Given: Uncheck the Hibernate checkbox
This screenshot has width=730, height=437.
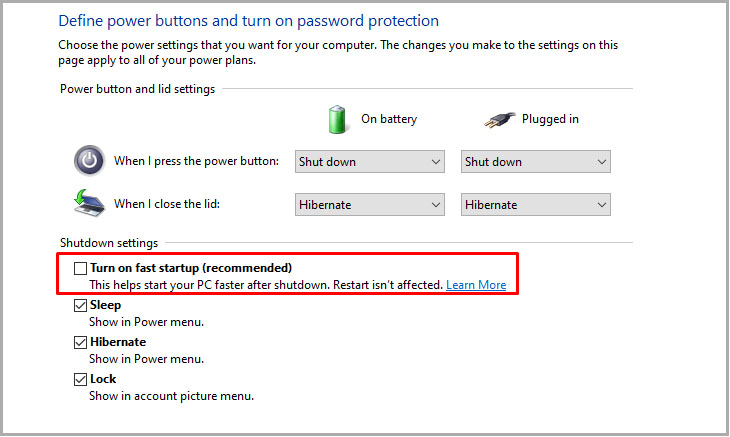Looking at the screenshot, I should pyautogui.click(x=80, y=343).
